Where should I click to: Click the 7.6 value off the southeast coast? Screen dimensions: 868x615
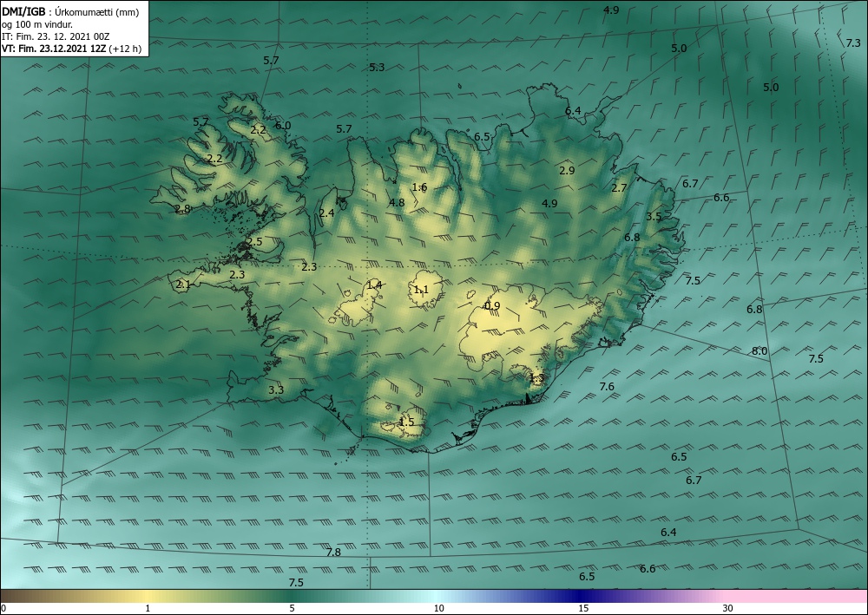[608, 387]
